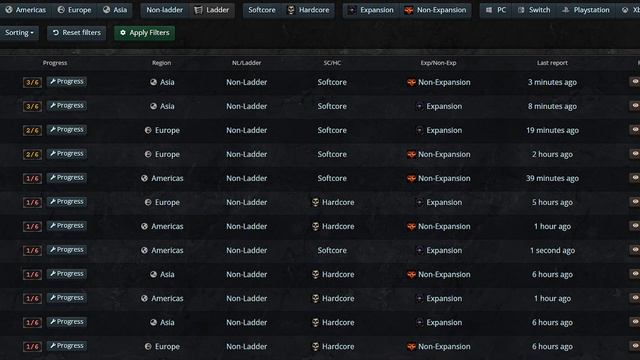Click the Playstation icon in the platform filters

point(565,10)
